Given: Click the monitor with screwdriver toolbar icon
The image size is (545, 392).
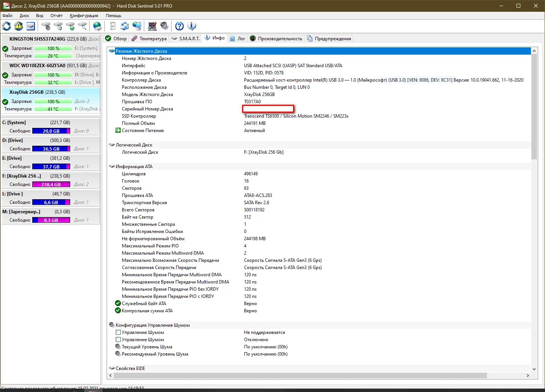Looking at the screenshot, I should (152, 26).
